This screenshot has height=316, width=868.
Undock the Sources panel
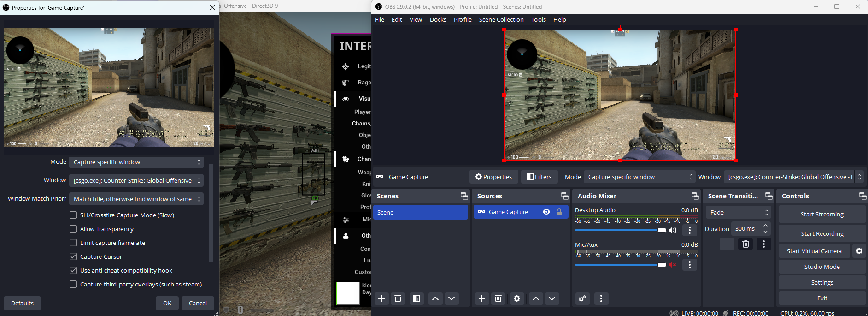coord(564,196)
